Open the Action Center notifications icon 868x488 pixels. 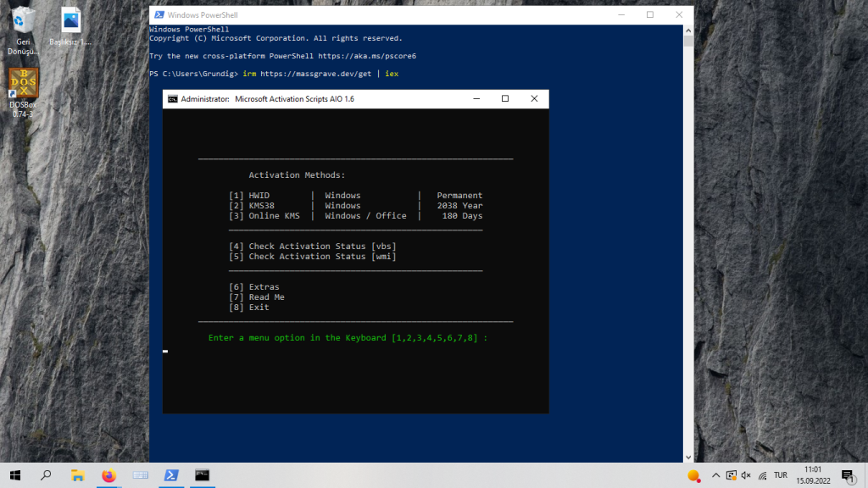pyautogui.click(x=849, y=475)
